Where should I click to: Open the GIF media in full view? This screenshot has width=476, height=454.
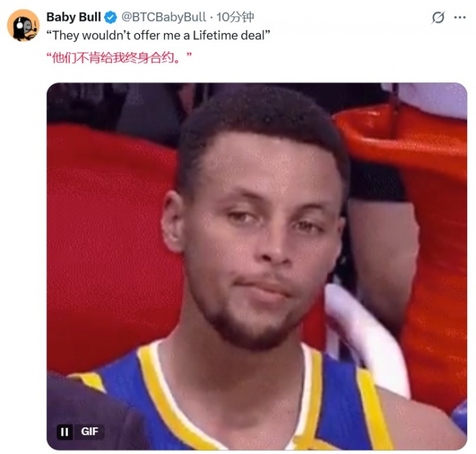257,267
